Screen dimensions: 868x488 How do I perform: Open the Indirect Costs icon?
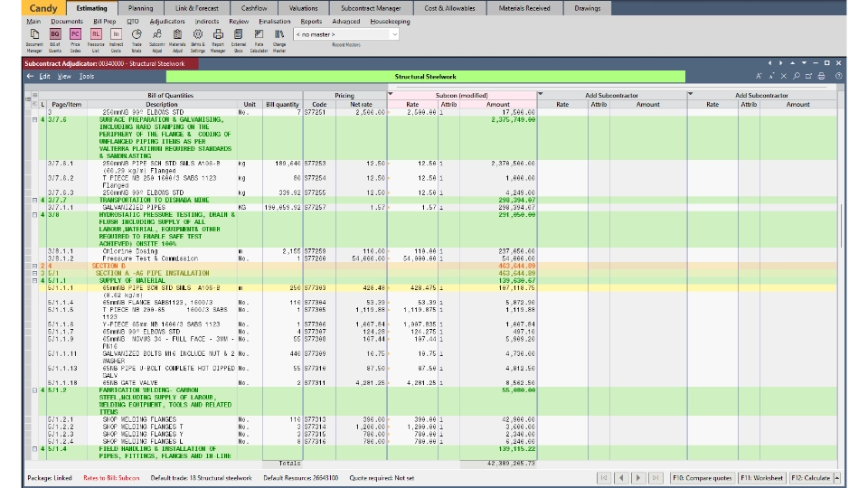tap(116, 41)
